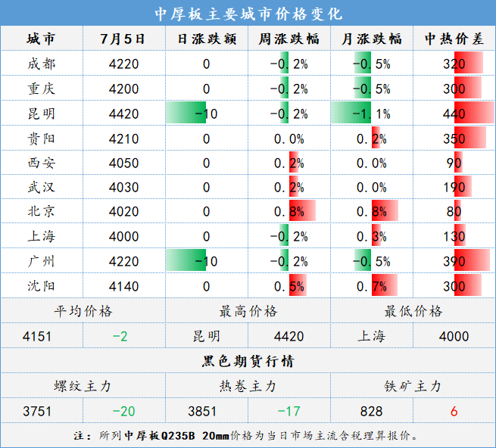This screenshot has width=496, height=448.
Task: Click iron ore futures change 6
Action: click(x=454, y=412)
